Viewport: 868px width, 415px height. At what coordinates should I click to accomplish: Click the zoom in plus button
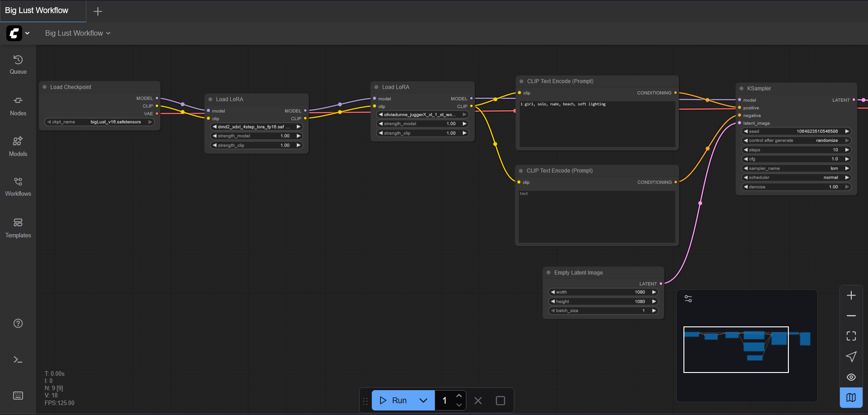[x=851, y=296]
